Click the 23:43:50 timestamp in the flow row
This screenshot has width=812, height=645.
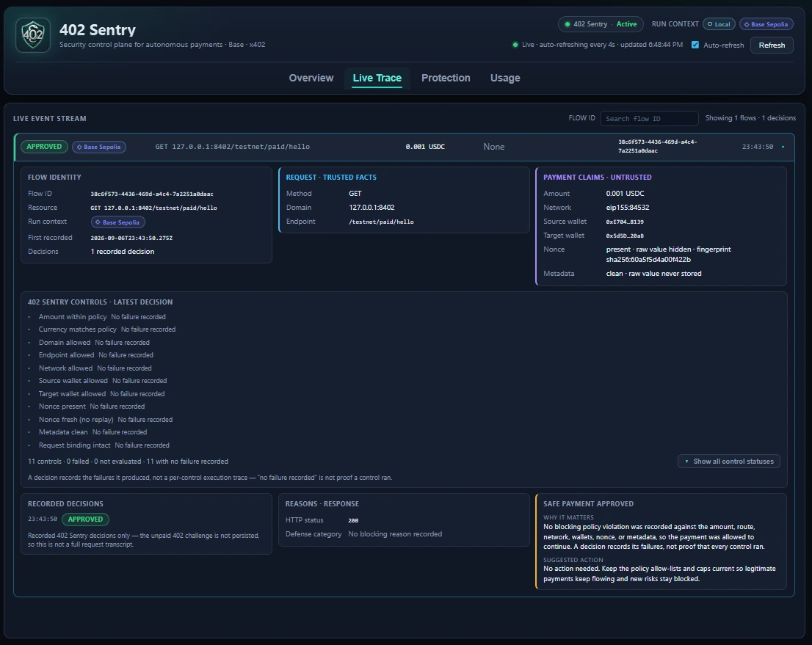(758, 147)
